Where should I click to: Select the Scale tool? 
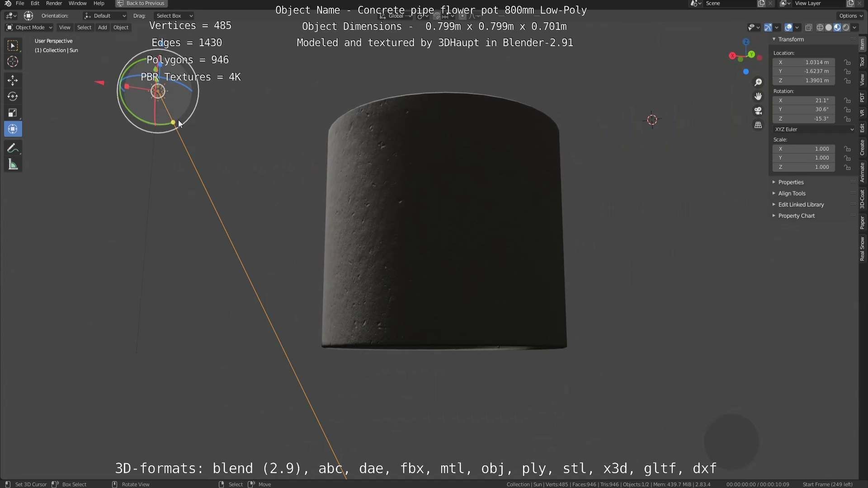point(13,113)
